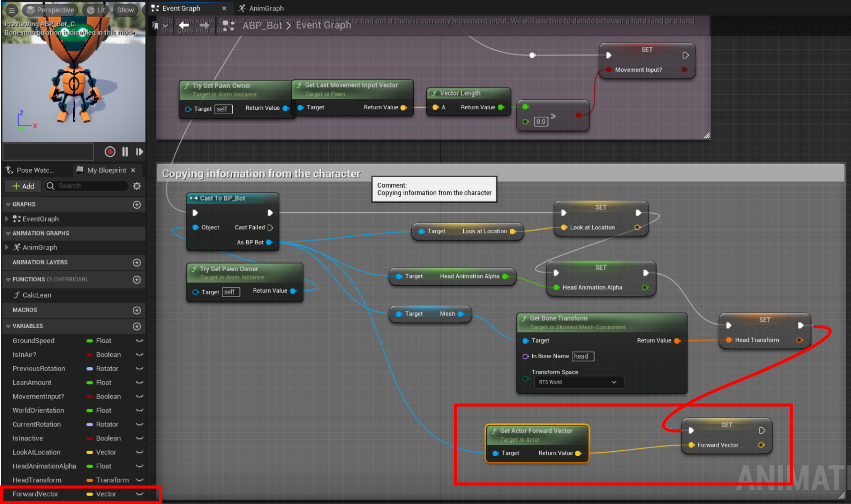Click the HeadTransform Transform type color pill
The width and height of the screenshot is (851, 504).
click(x=89, y=480)
